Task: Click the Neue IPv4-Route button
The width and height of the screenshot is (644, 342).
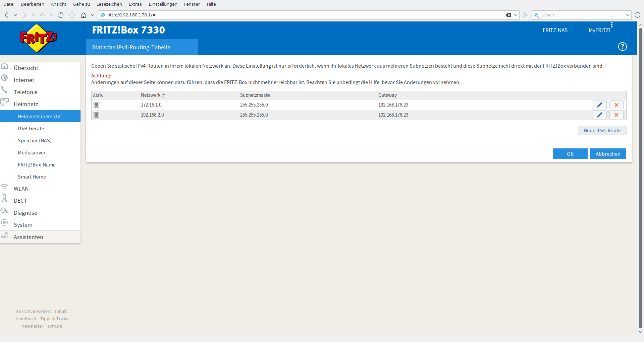Action: pyautogui.click(x=602, y=131)
